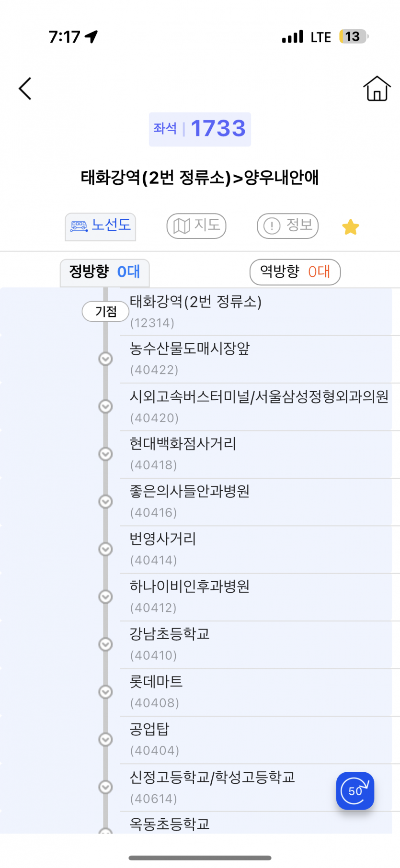Viewport: 400px width, 868px height.
Task: Switch to the 노선도 route tab
Action: [x=101, y=226]
